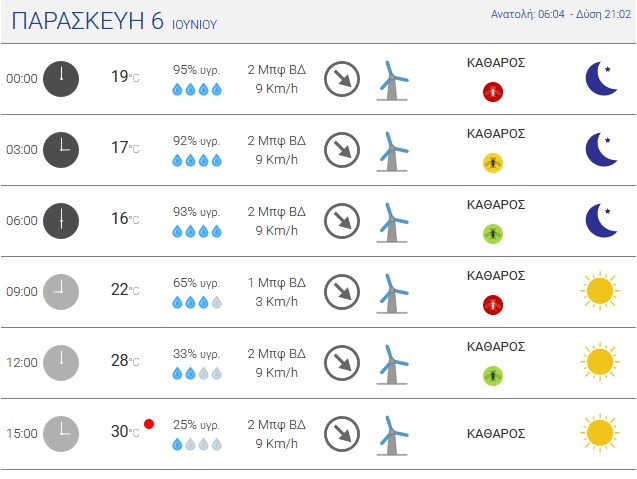This screenshot has width=637, height=479.
Task: Click the crescent moon icon at 03:00
Action: 602,150
